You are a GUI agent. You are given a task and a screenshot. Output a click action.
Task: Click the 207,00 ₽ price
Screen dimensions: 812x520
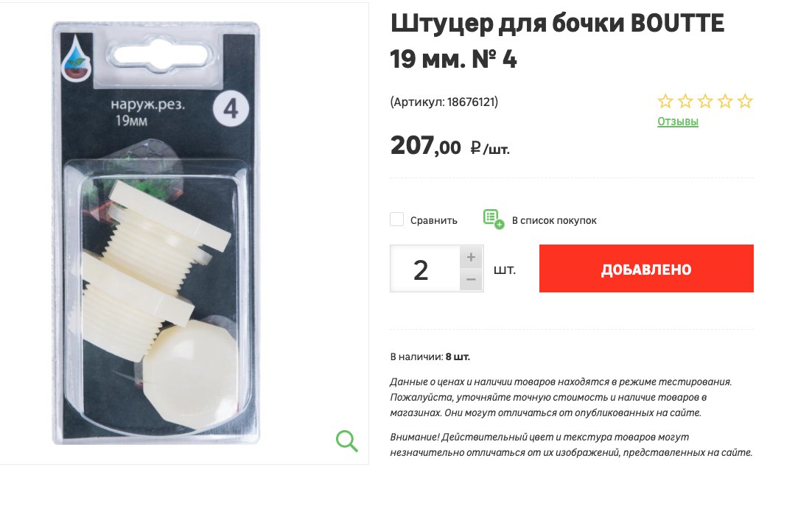449,145
